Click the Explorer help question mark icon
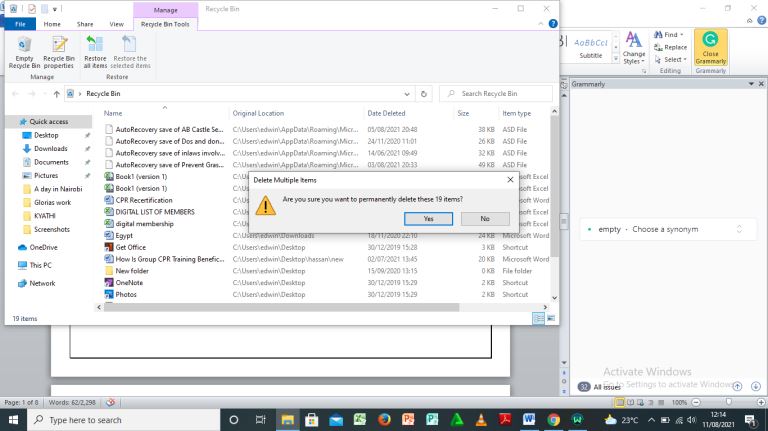 tap(553, 24)
